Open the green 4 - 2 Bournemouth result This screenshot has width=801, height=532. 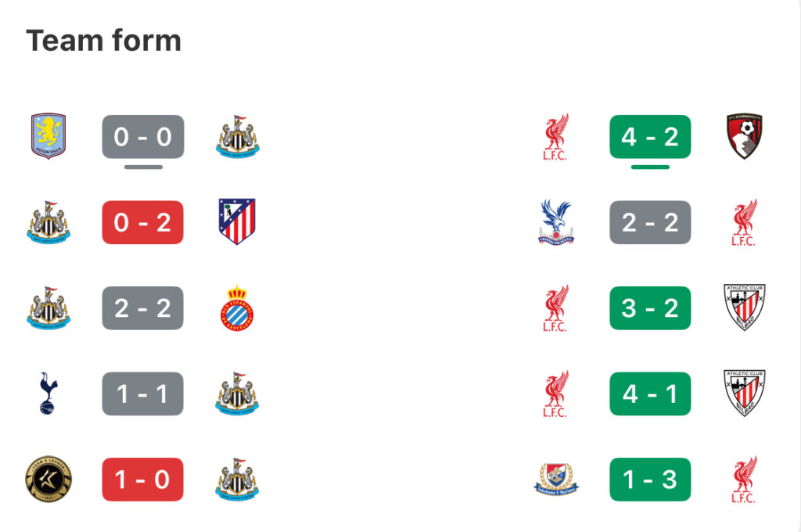pyautogui.click(x=650, y=136)
